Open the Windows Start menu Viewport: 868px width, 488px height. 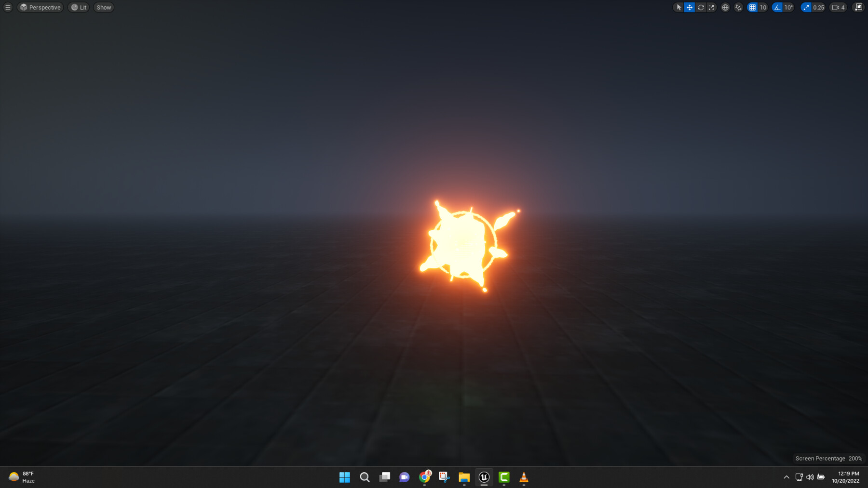point(345,477)
